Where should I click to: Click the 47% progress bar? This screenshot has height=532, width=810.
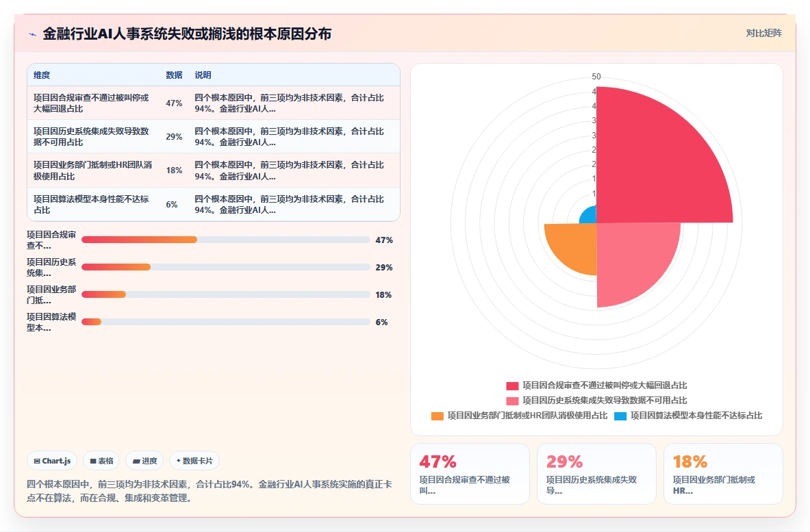pyautogui.click(x=226, y=240)
